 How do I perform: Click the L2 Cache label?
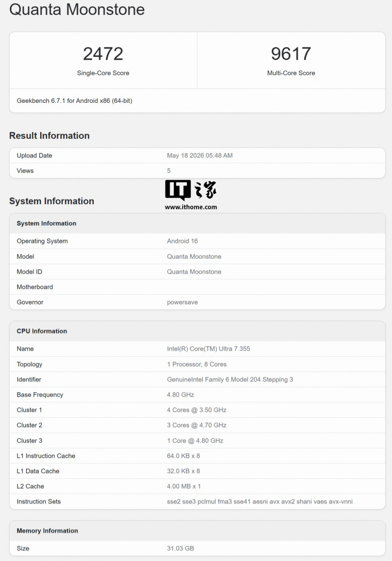[31, 486]
